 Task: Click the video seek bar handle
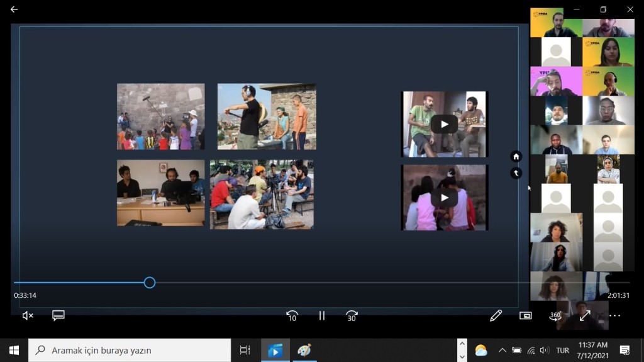(x=150, y=283)
